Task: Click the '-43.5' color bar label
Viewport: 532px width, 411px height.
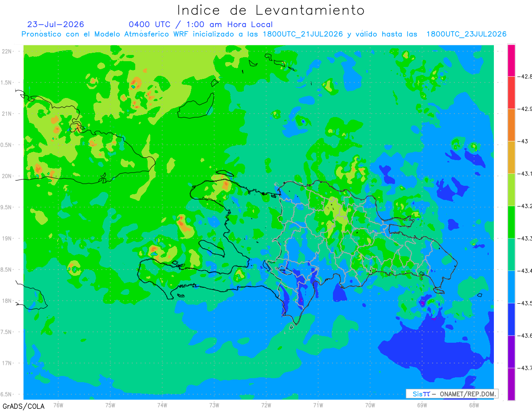Action: (524, 303)
